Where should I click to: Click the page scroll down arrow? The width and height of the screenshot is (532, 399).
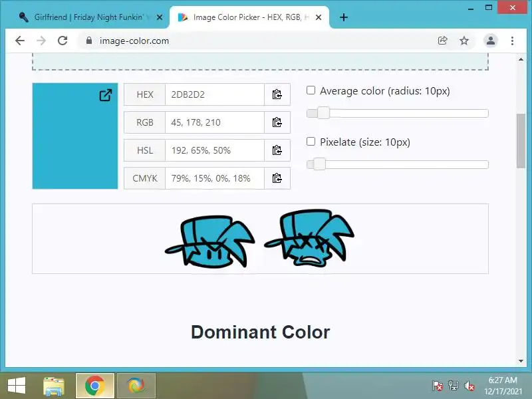[x=521, y=361]
